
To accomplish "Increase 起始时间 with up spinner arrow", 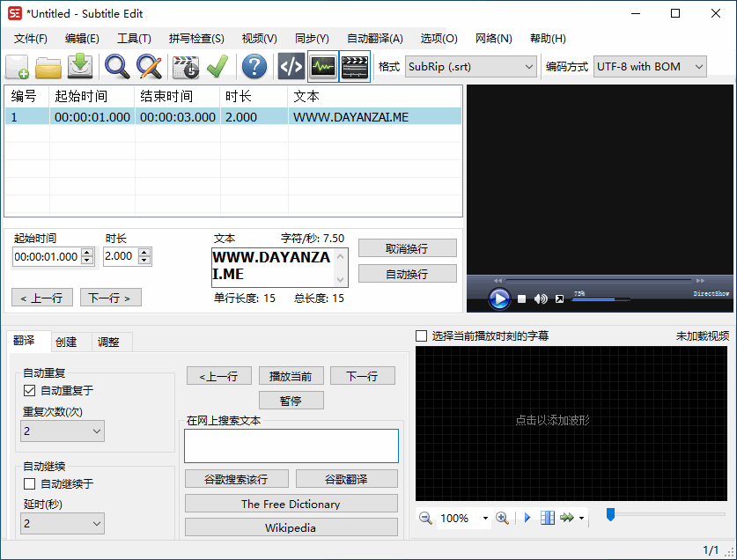I will [x=87, y=253].
